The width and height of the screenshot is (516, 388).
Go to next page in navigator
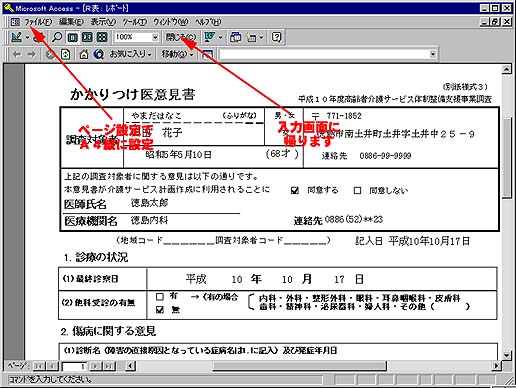click(95, 366)
